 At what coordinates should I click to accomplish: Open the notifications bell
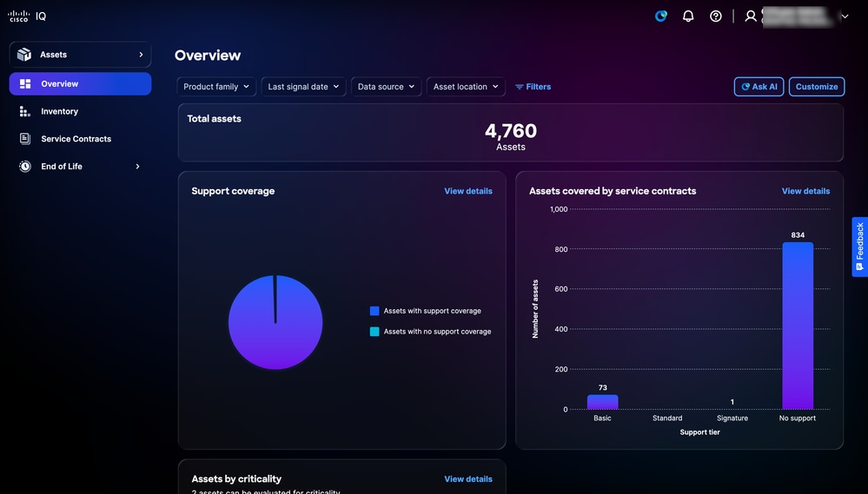pos(688,16)
